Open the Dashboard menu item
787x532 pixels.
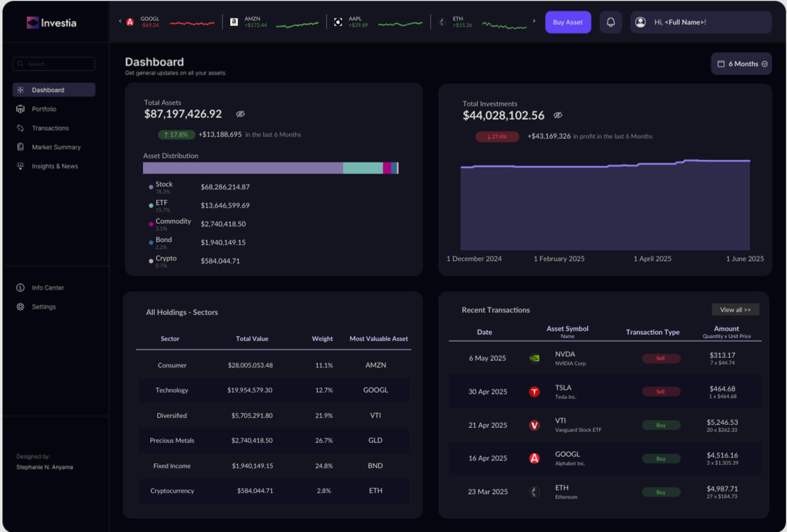click(54, 90)
